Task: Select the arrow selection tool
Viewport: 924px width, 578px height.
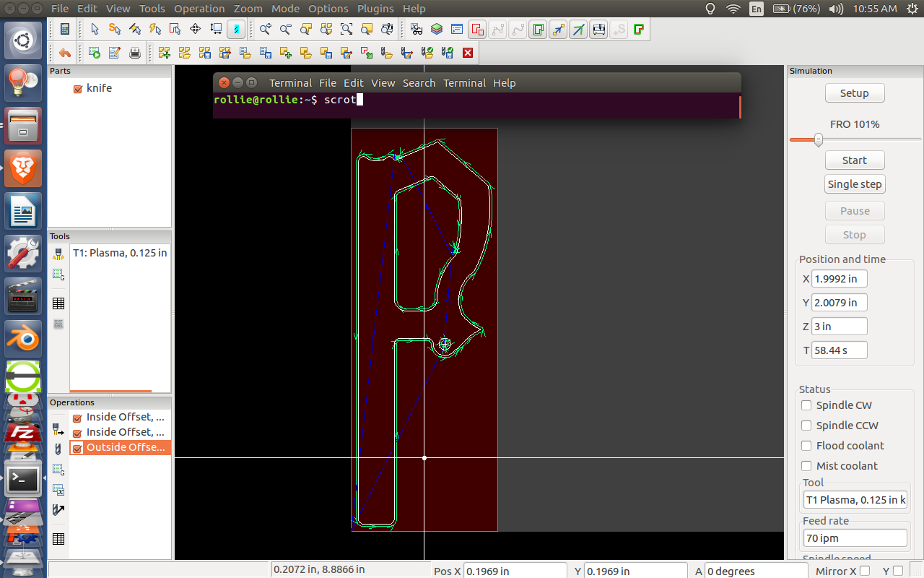Action: point(96,29)
